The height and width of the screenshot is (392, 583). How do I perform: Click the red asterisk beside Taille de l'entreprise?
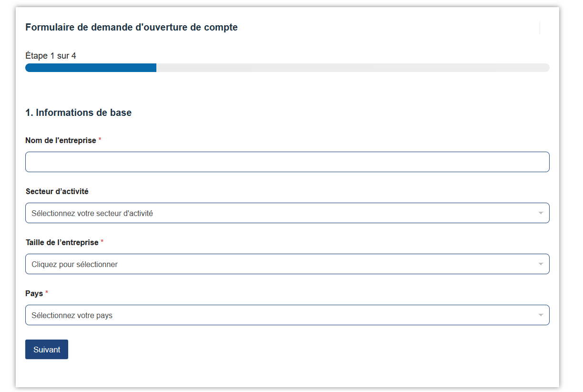(102, 242)
